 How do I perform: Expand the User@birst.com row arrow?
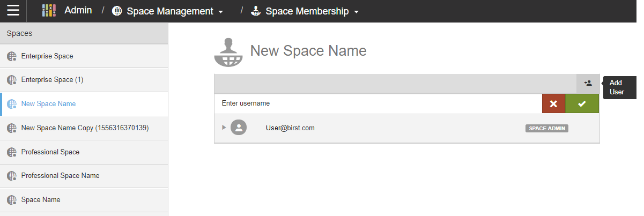[224, 128]
